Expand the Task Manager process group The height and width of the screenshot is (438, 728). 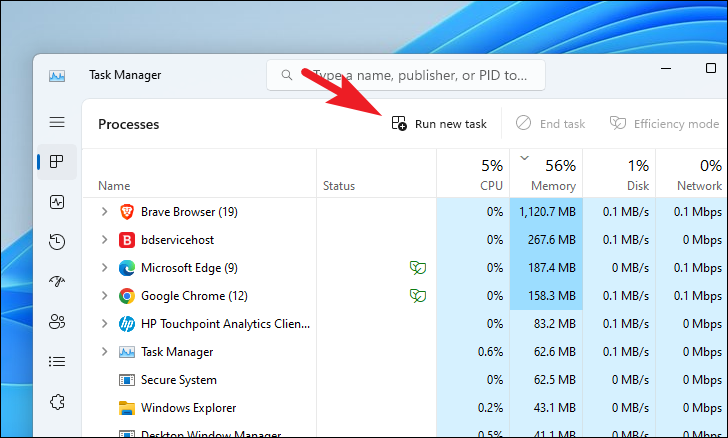[104, 352]
